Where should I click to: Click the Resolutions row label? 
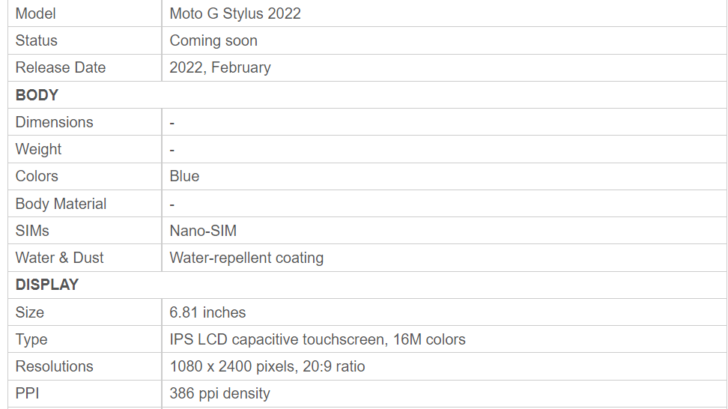(x=54, y=366)
